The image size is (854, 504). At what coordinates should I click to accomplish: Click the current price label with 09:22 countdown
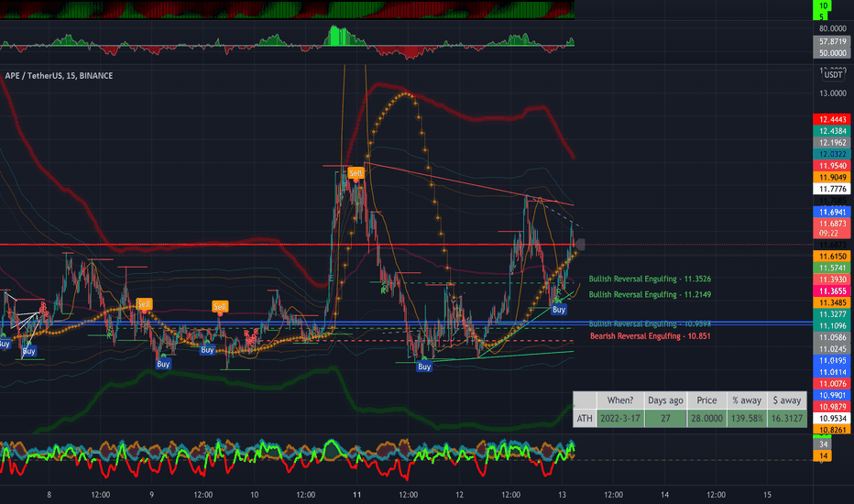[x=832, y=228]
